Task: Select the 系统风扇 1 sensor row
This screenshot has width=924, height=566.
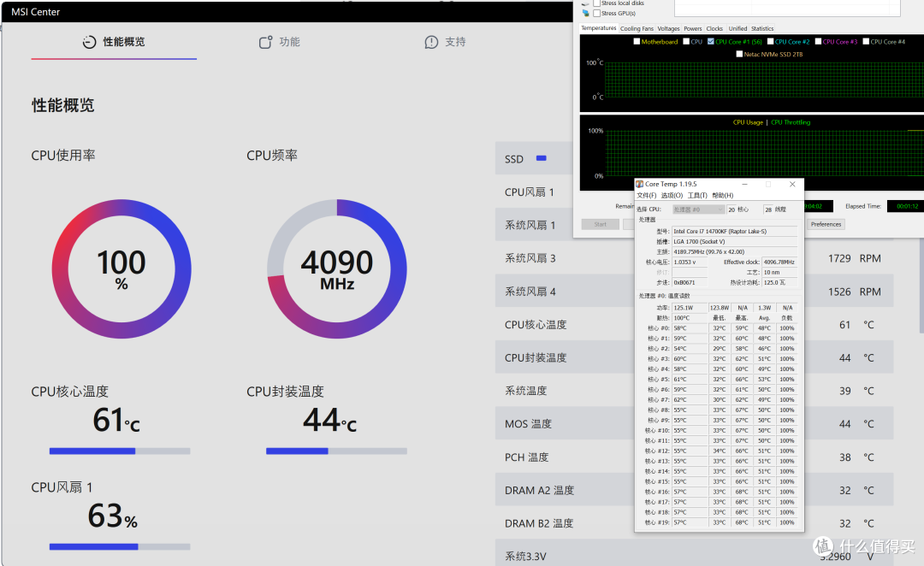Action: 534,225
